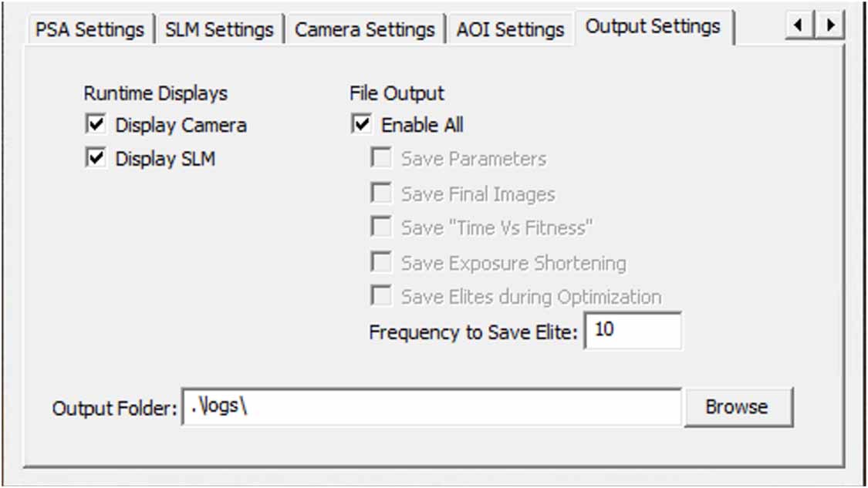868x488 pixels.
Task: Switch to the PSA Settings tab
Action: tap(90, 30)
